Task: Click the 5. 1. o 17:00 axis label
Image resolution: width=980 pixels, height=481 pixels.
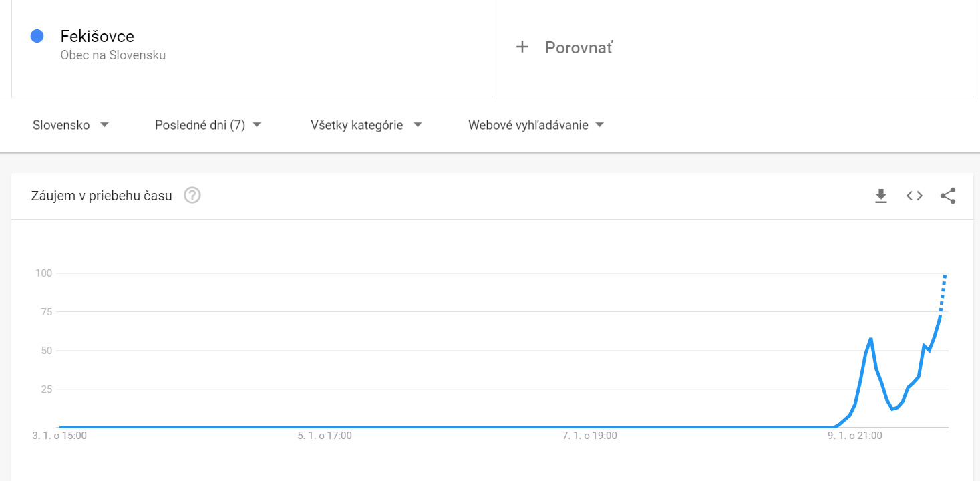Action: pyautogui.click(x=325, y=436)
